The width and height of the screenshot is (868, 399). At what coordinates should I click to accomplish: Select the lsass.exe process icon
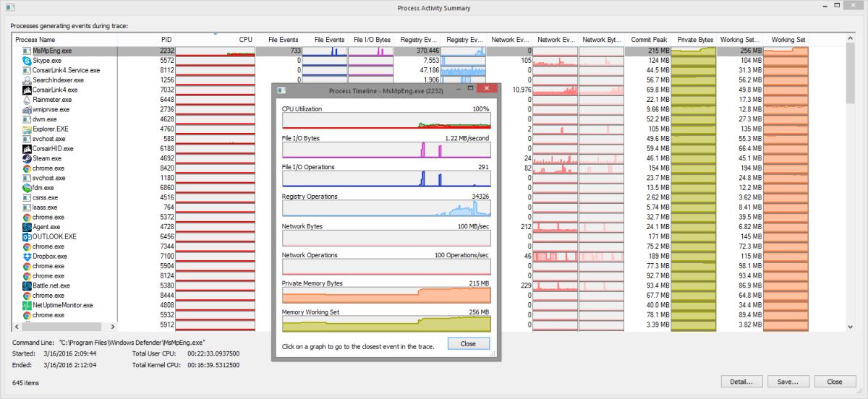pyautogui.click(x=26, y=207)
